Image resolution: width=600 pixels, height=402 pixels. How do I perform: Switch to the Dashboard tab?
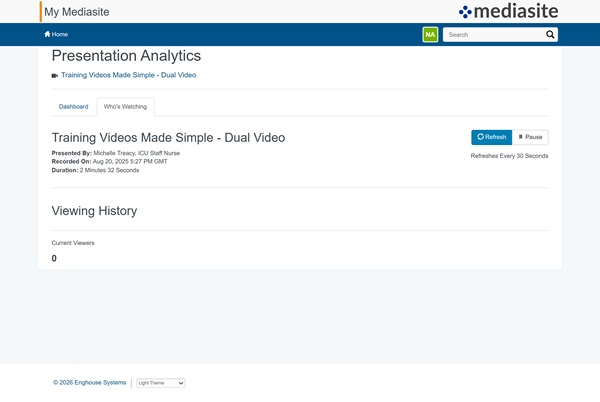point(73,106)
